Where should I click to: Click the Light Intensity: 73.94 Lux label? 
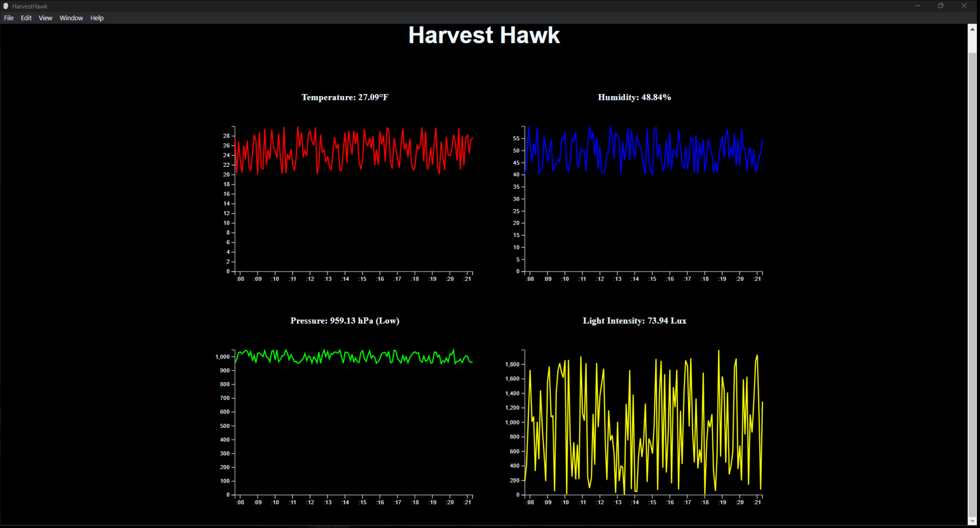(x=634, y=321)
